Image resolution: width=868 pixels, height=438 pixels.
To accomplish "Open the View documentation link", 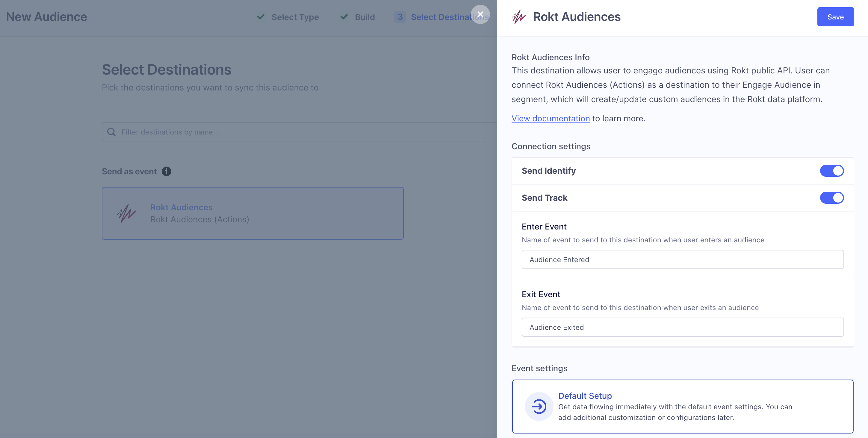I will click(x=551, y=118).
